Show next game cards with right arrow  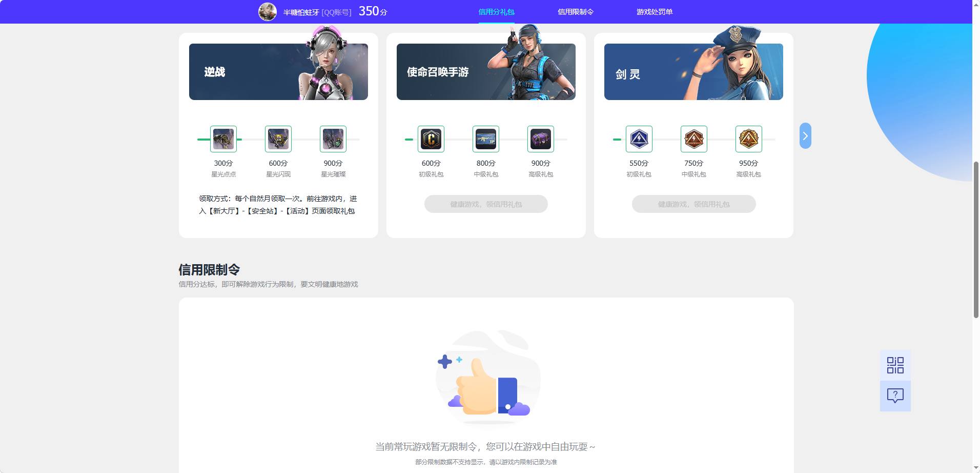pyautogui.click(x=805, y=136)
